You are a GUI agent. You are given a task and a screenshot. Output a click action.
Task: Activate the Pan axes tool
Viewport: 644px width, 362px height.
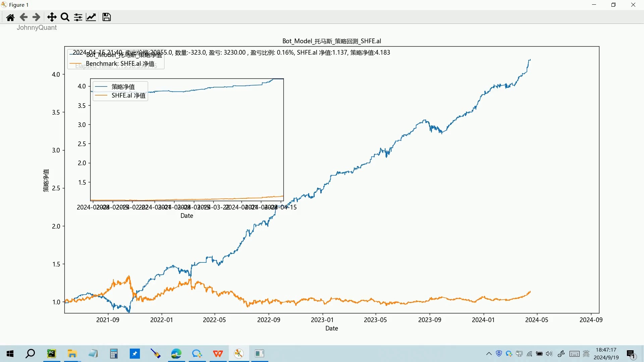(52, 17)
